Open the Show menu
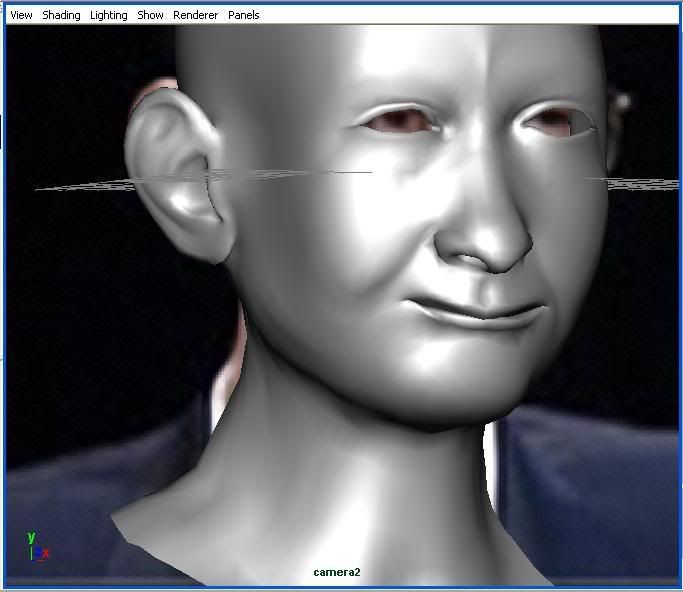The height and width of the screenshot is (592, 683). 150,15
